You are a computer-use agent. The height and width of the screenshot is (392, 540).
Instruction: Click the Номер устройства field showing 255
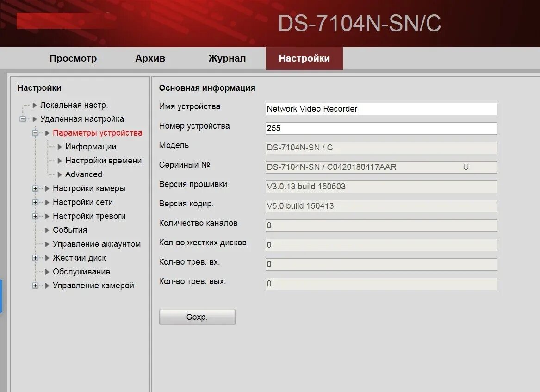click(x=381, y=128)
